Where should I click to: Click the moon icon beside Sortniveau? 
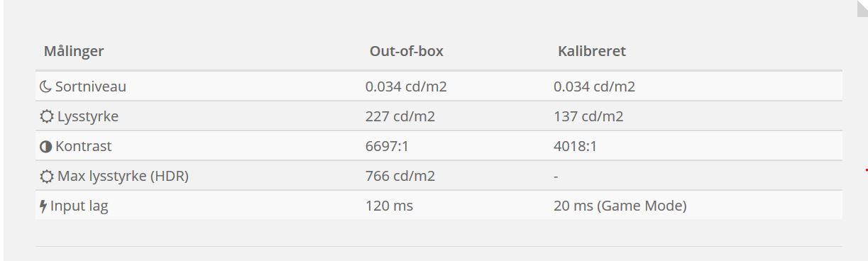[45, 87]
